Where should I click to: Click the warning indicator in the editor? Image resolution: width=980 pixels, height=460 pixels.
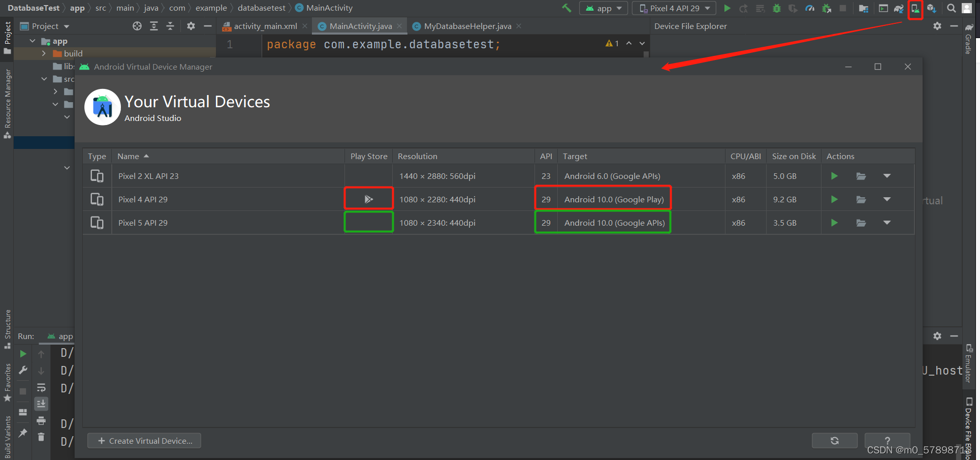coord(612,44)
